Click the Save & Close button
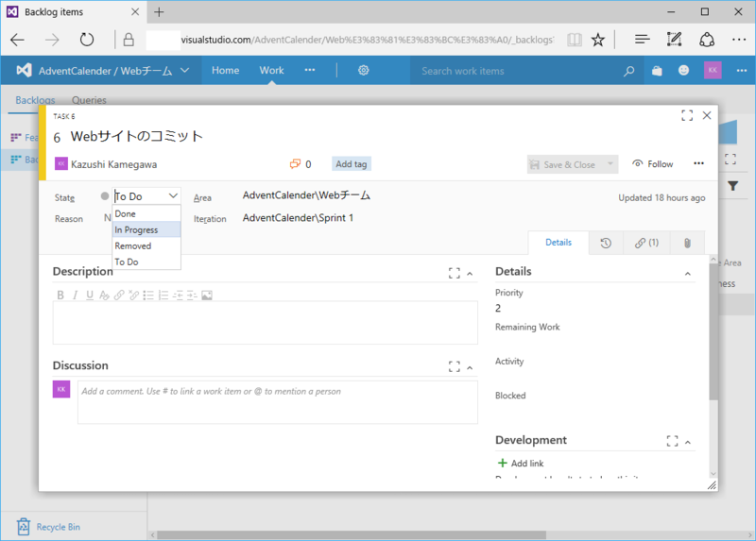The height and width of the screenshot is (541, 756). click(x=564, y=164)
